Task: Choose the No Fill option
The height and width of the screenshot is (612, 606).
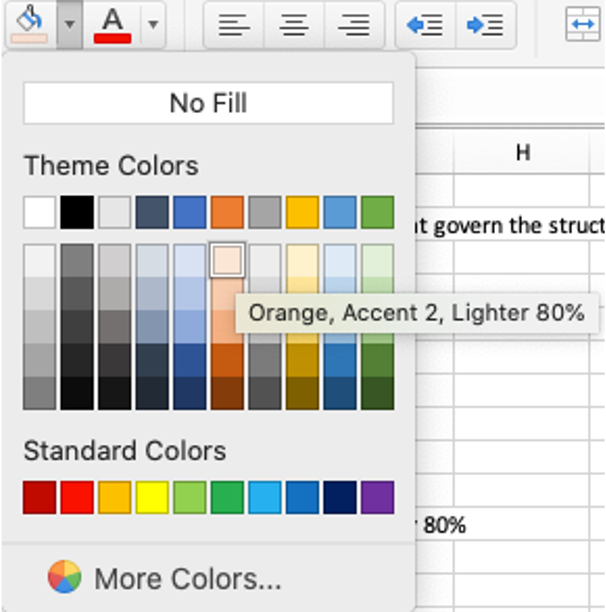Action: click(208, 103)
